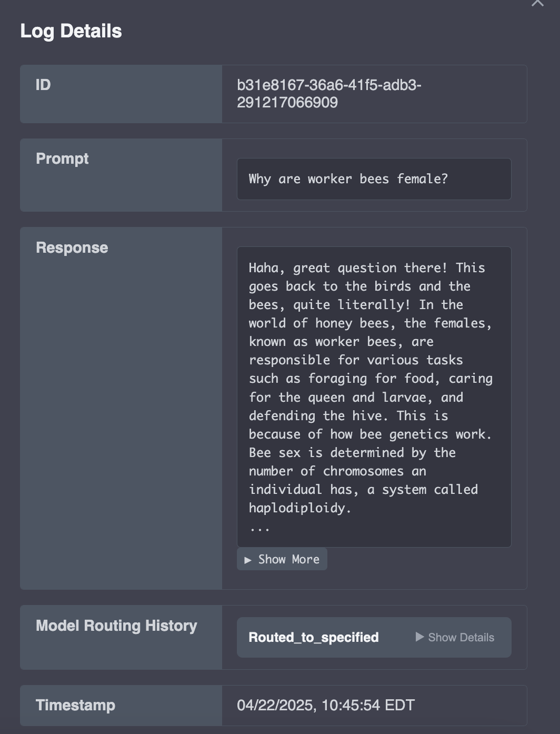Select the Routed_to_specified routing entry

point(374,637)
